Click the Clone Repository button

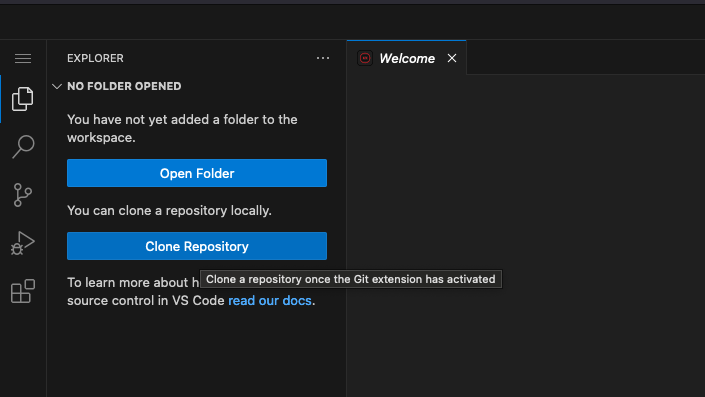click(197, 246)
